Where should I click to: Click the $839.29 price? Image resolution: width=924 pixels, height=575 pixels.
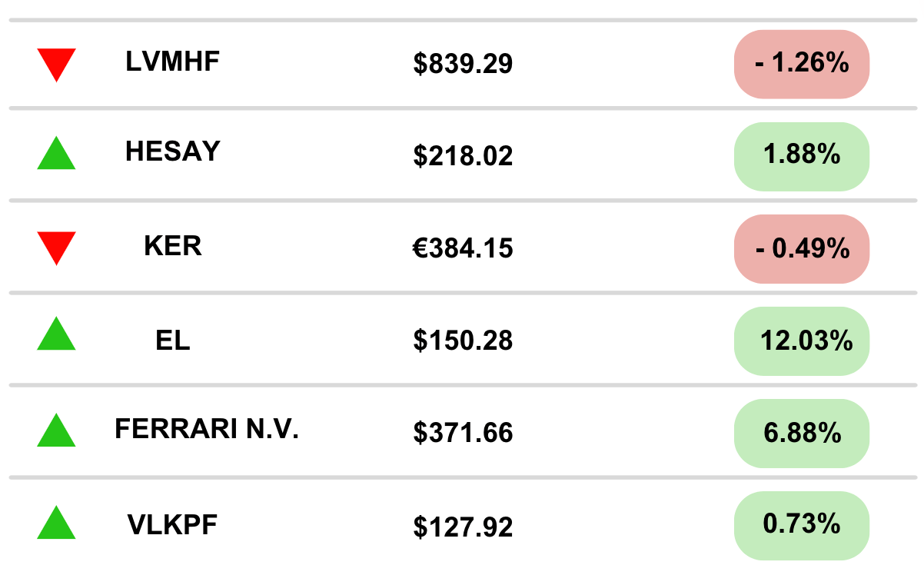[x=463, y=65]
